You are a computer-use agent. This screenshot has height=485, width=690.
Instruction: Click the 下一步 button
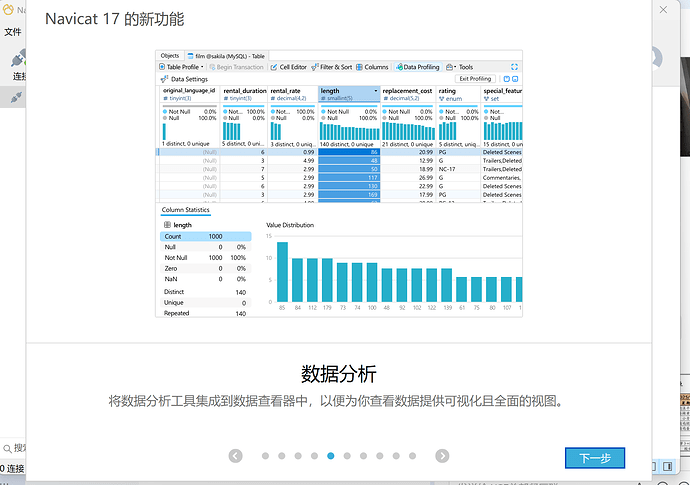click(x=594, y=458)
